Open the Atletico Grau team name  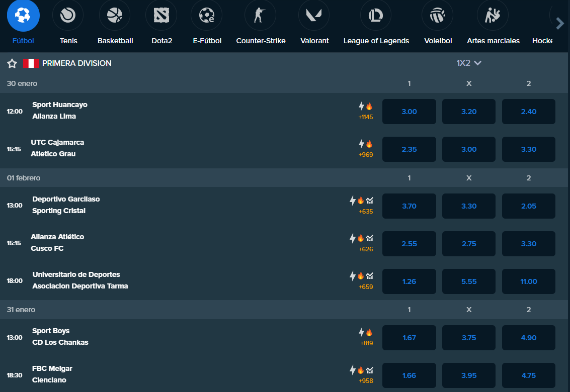[53, 154]
